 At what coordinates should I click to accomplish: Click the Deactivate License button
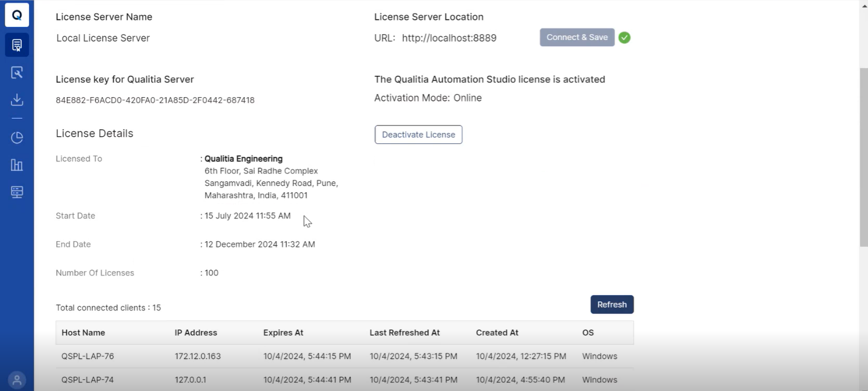click(418, 135)
